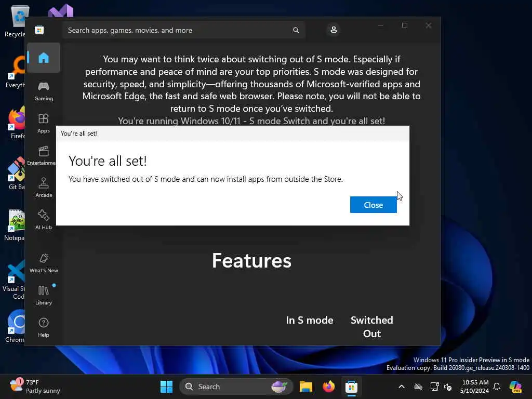Viewport: 532px width, 399px height.
Task: Minimize the Microsoft Store window
Action: coord(381,25)
